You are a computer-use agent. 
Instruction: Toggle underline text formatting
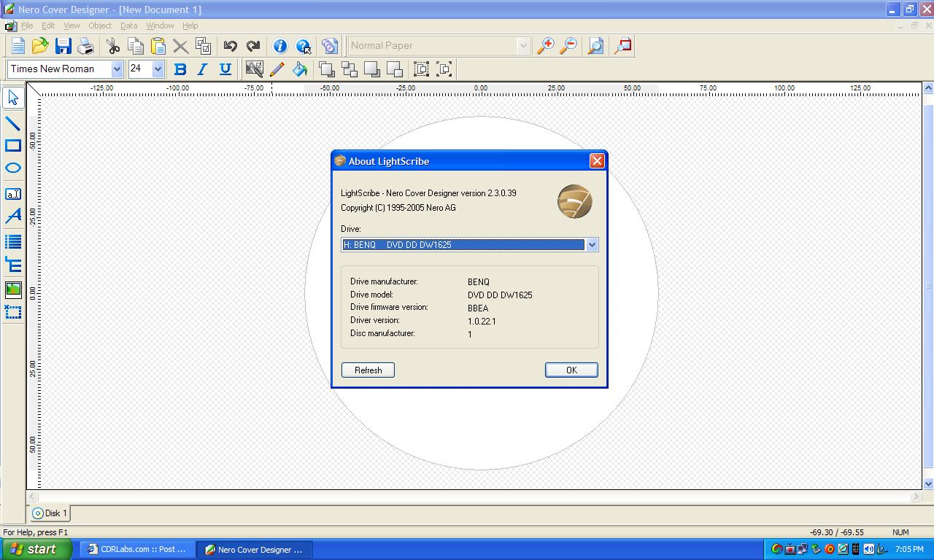coord(225,69)
